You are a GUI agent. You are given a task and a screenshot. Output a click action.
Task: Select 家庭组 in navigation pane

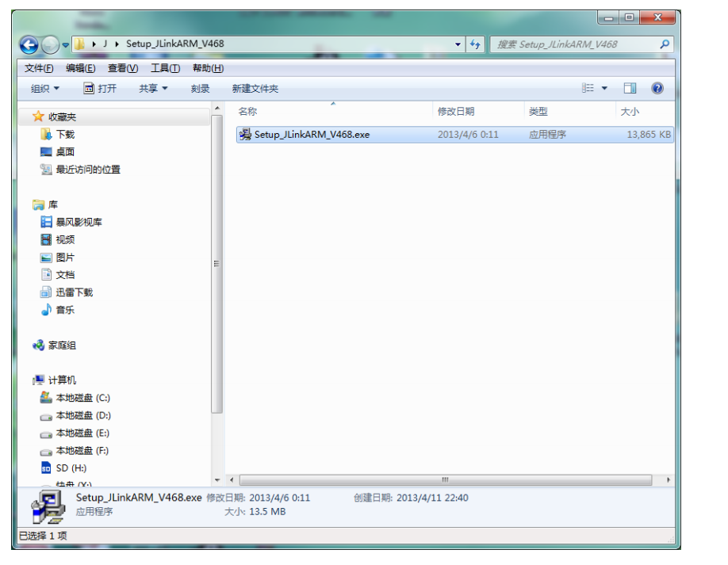pyautogui.click(x=62, y=345)
